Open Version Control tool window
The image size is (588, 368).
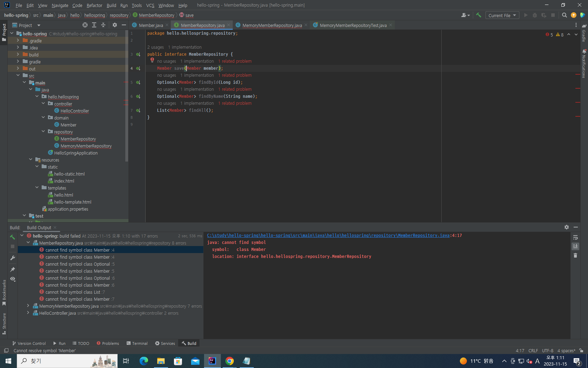(29, 343)
